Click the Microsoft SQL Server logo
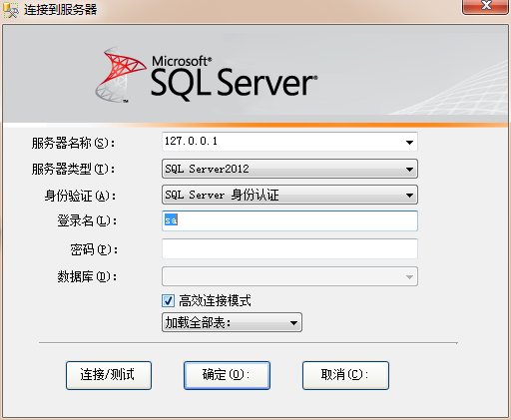The height and width of the screenshot is (420, 511). tap(207, 75)
